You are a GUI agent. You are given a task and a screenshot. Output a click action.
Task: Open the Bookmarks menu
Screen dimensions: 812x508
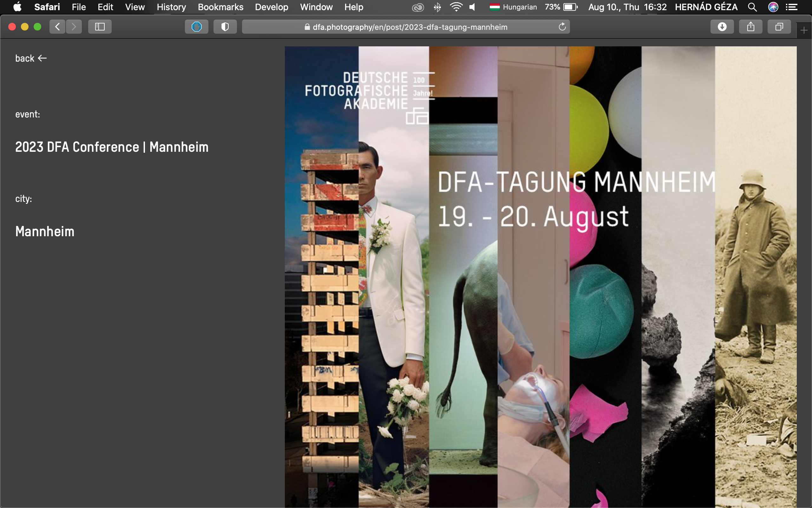coord(220,7)
